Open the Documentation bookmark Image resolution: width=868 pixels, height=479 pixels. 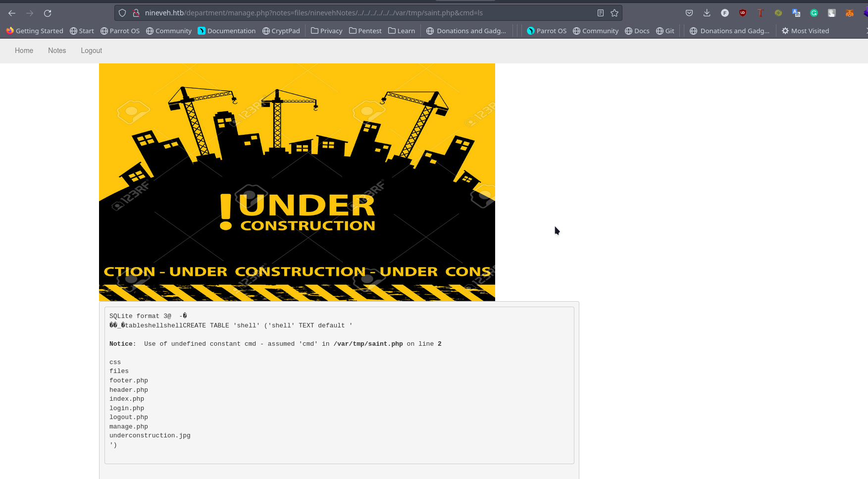(x=227, y=31)
